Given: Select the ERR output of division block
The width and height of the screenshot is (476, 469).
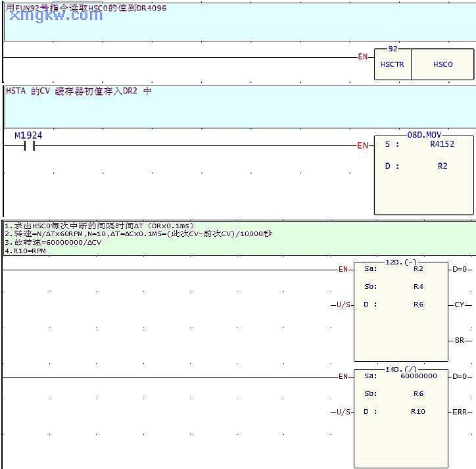Looking at the screenshot, I should point(460,412).
